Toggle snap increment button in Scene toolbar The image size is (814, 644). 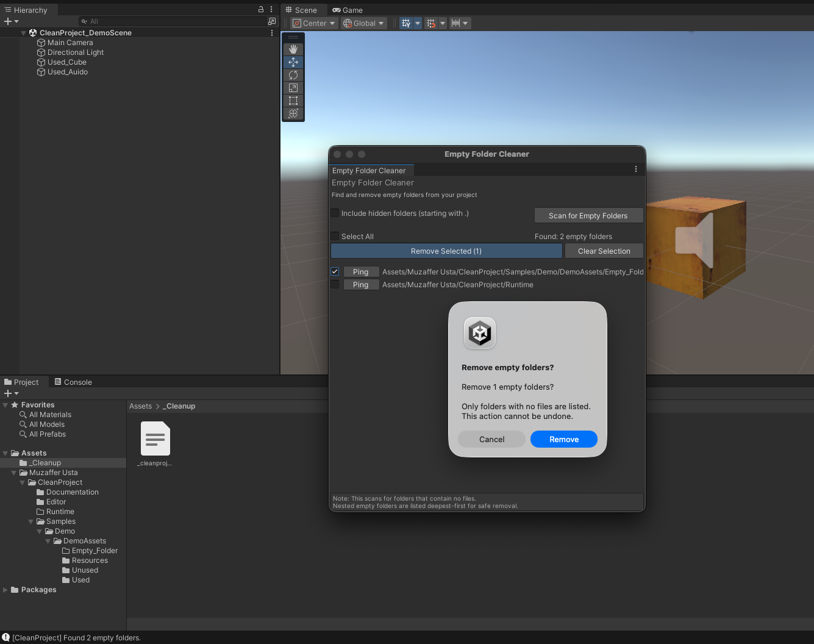tap(431, 23)
